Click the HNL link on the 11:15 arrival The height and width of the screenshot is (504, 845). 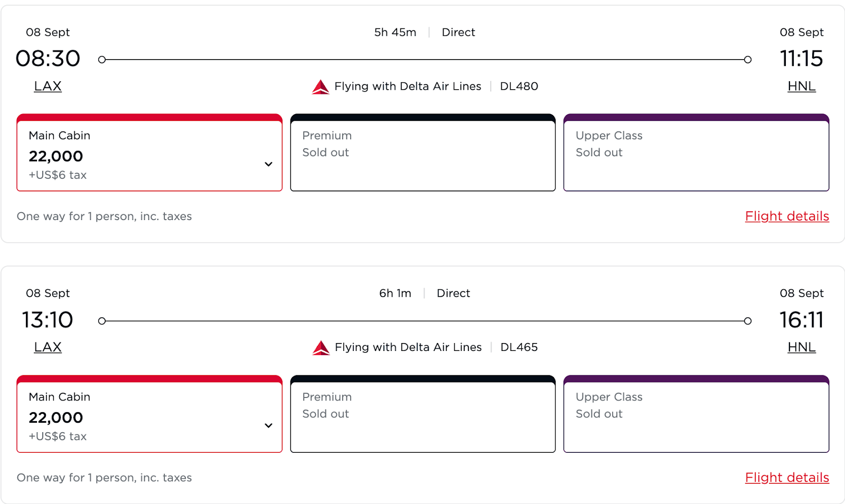click(802, 86)
